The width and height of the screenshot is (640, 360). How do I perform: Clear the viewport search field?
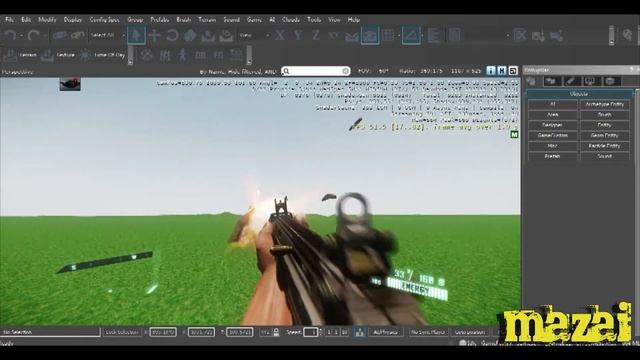(x=345, y=71)
